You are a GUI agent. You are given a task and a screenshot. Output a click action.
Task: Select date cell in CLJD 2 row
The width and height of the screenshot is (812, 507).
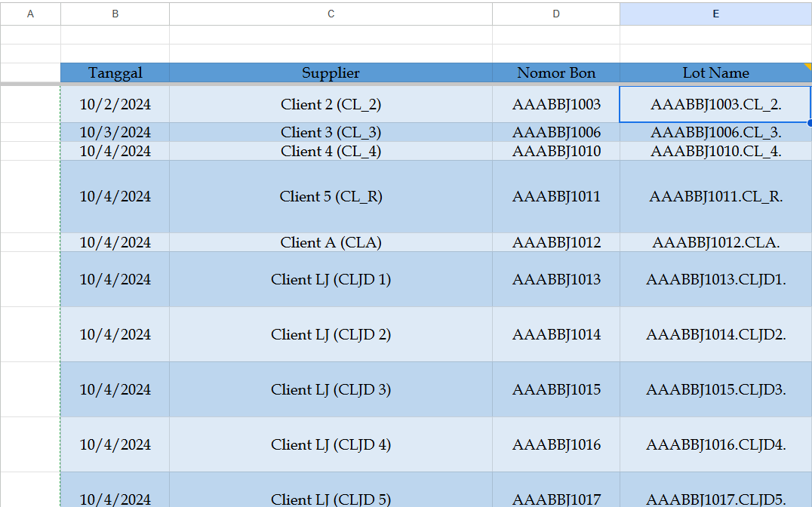tap(115, 334)
